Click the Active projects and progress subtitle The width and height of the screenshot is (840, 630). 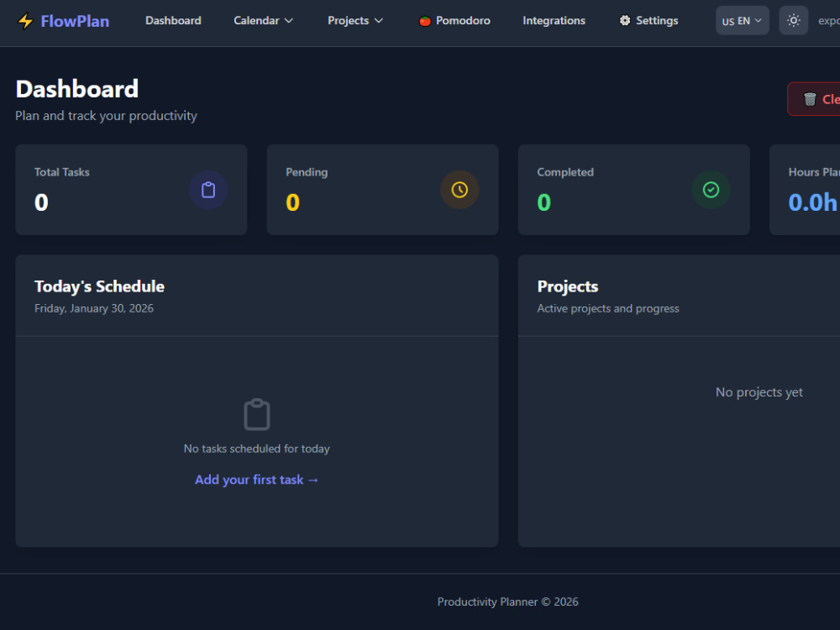click(x=608, y=308)
